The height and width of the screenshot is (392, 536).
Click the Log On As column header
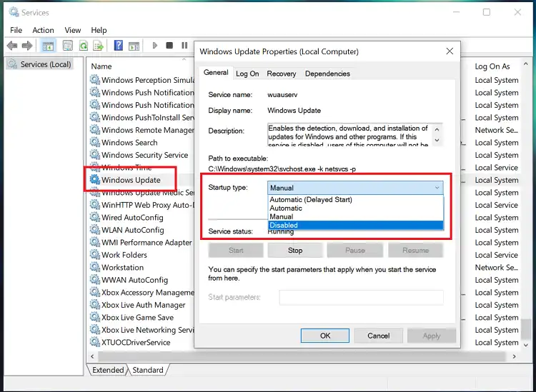tap(492, 66)
